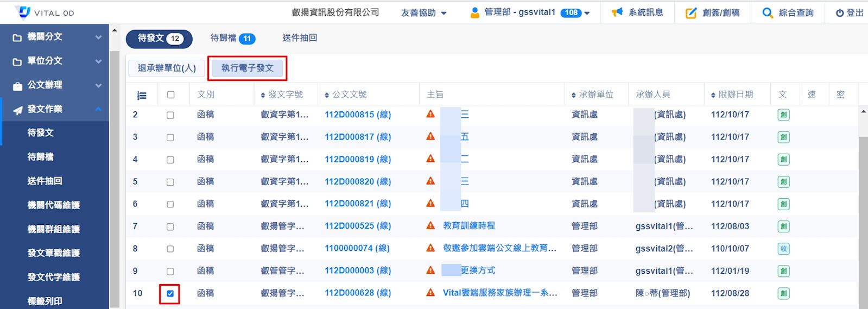
Task: Open system messages megaphone icon
Action: 617,12
